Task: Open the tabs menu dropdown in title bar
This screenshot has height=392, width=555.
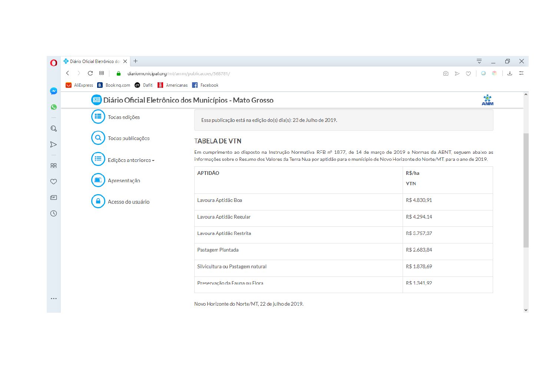Action: point(479,61)
